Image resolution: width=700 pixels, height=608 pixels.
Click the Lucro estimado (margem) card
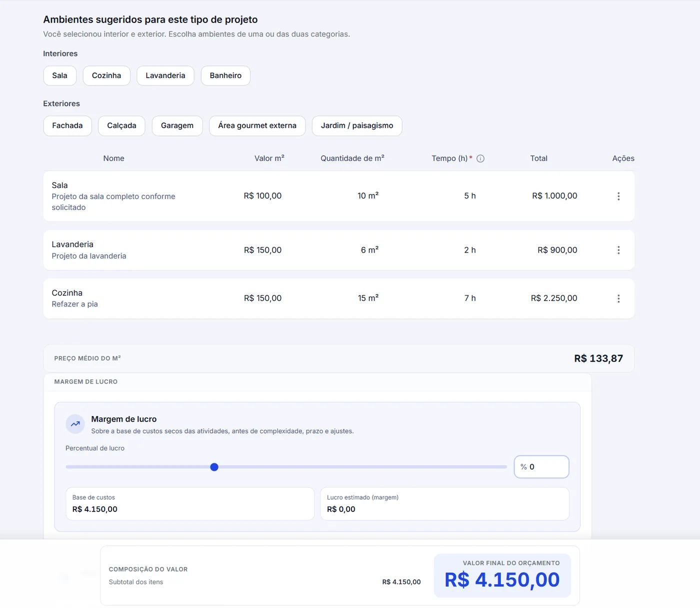click(444, 504)
